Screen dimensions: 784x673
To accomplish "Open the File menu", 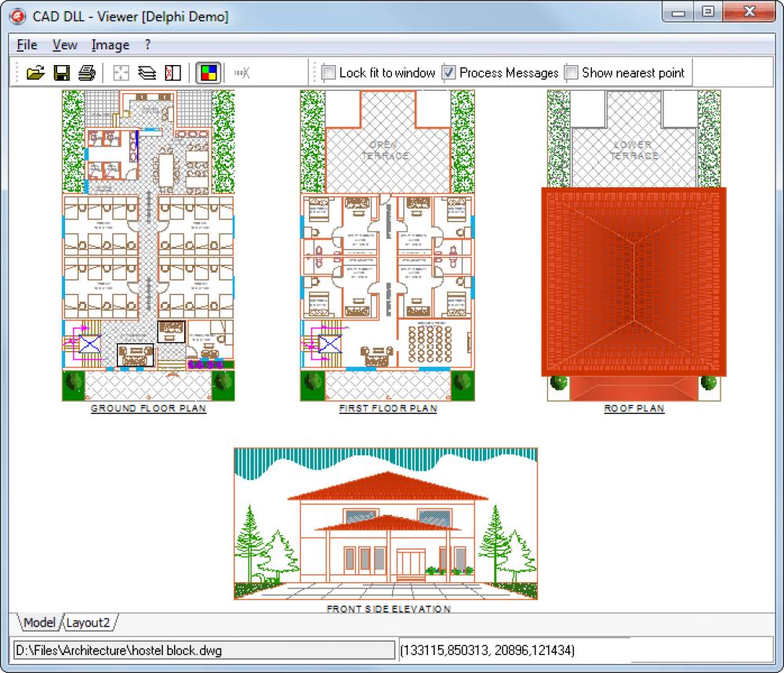I will click(26, 45).
